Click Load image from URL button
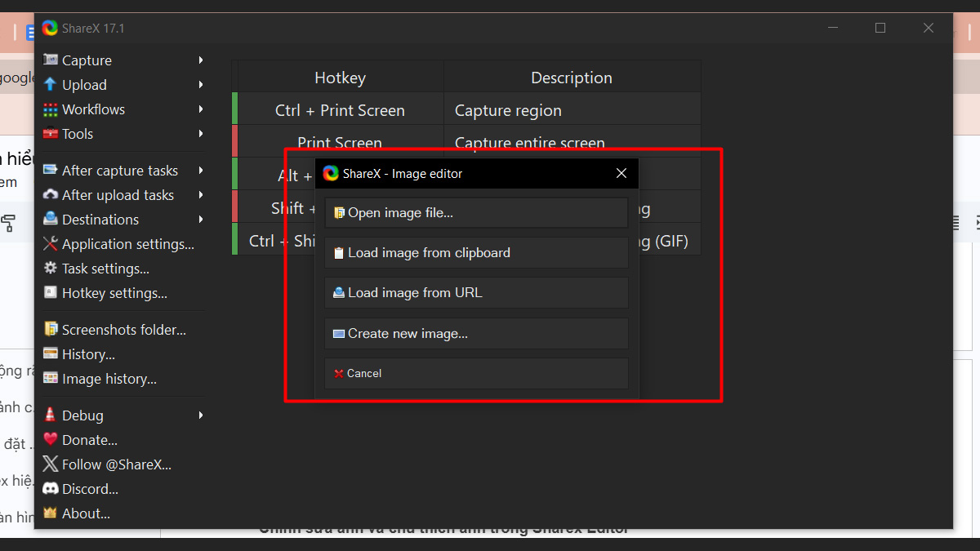 pos(476,293)
